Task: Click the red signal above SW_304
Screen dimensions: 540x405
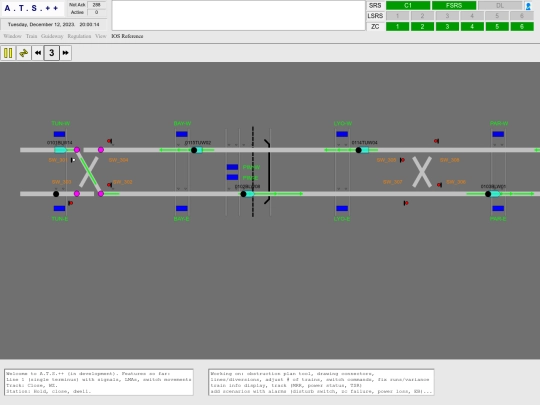Action: (x=110, y=141)
